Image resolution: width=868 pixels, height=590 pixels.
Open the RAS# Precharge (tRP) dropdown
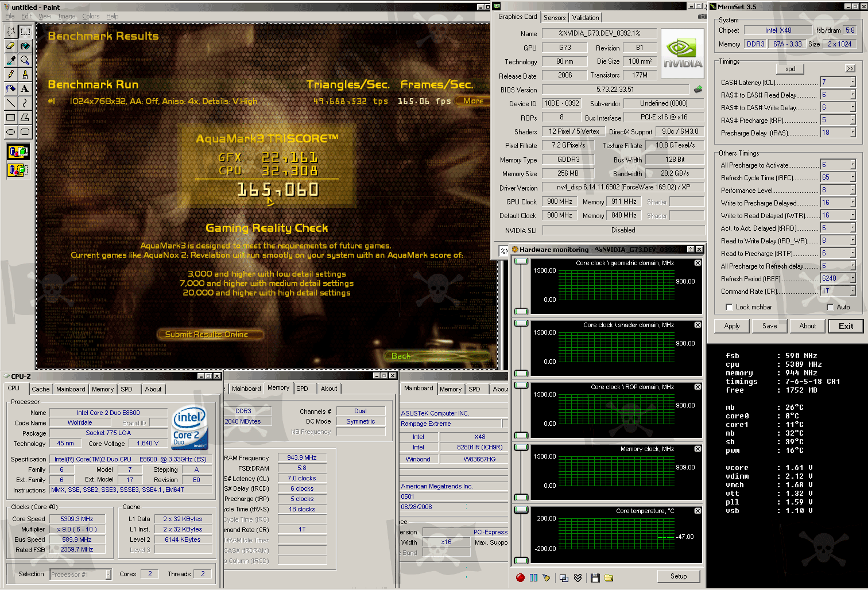click(x=852, y=120)
